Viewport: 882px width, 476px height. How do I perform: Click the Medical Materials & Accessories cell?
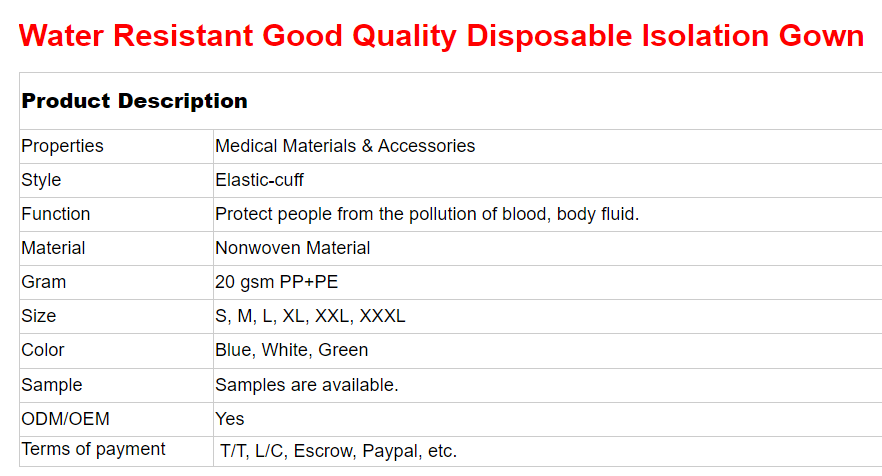click(345, 146)
